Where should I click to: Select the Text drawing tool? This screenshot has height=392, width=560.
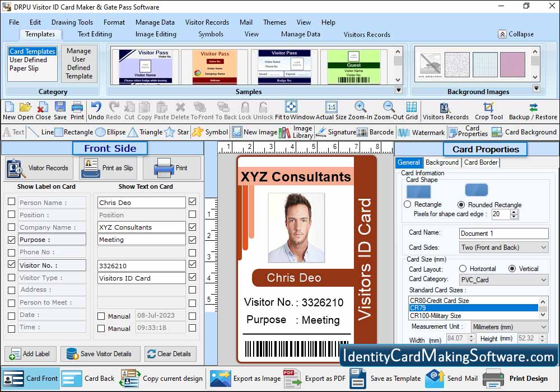click(x=13, y=132)
